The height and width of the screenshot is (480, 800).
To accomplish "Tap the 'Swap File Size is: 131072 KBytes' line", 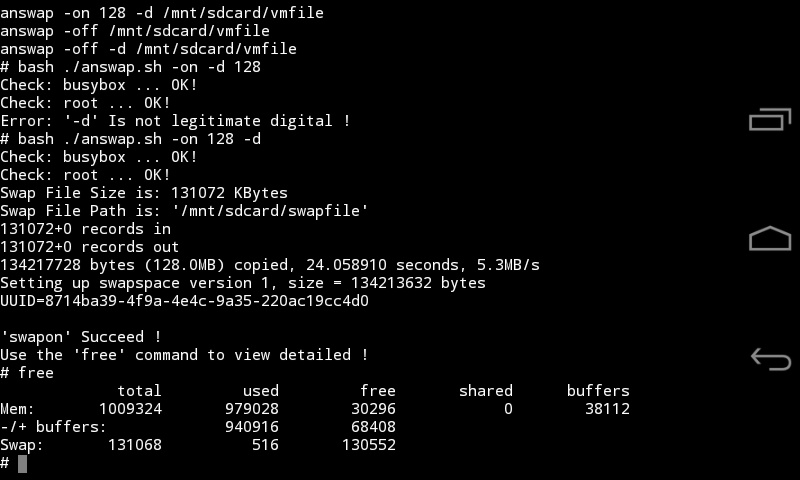I will (144, 193).
